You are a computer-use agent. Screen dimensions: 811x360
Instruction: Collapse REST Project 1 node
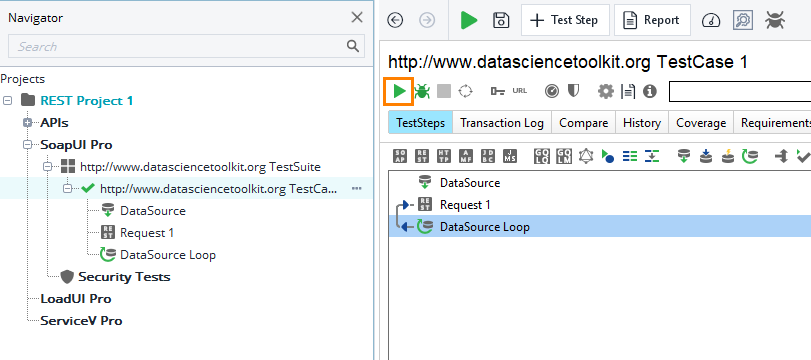(7, 100)
